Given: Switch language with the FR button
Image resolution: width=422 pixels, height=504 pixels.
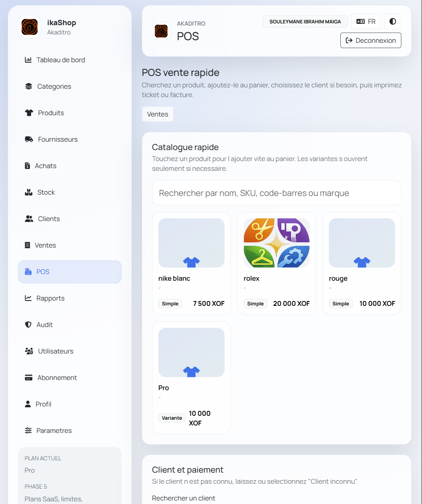Looking at the screenshot, I should (x=366, y=22).
